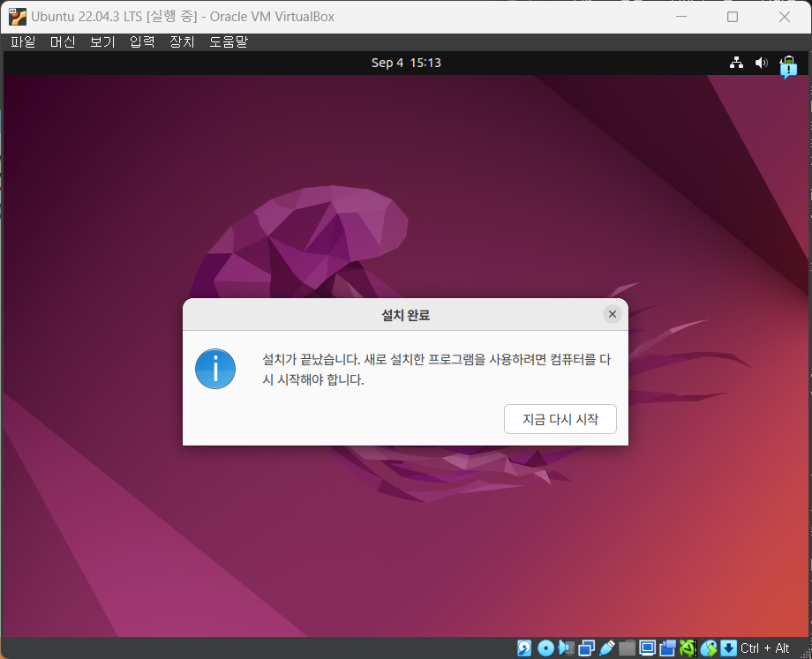Viewport: 812px width, 659px height.
Task: Click the VirtualBox title bar app icon
Action: pyautogui.click(x=18, y=17)
